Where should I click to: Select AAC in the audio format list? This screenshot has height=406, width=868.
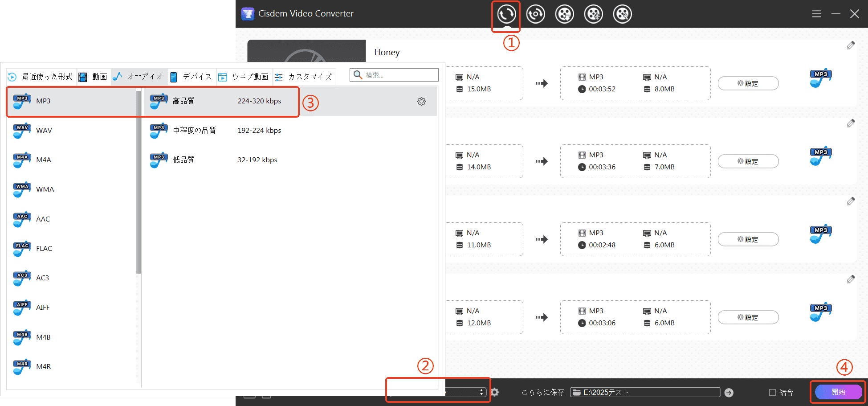pos(72,219)
